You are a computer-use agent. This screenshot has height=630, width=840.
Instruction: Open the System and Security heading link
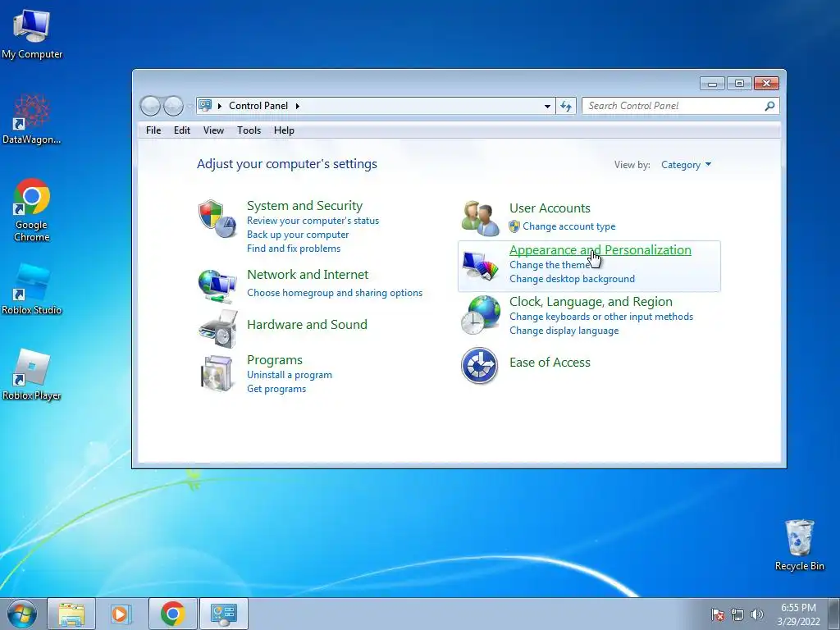(304, 206)
